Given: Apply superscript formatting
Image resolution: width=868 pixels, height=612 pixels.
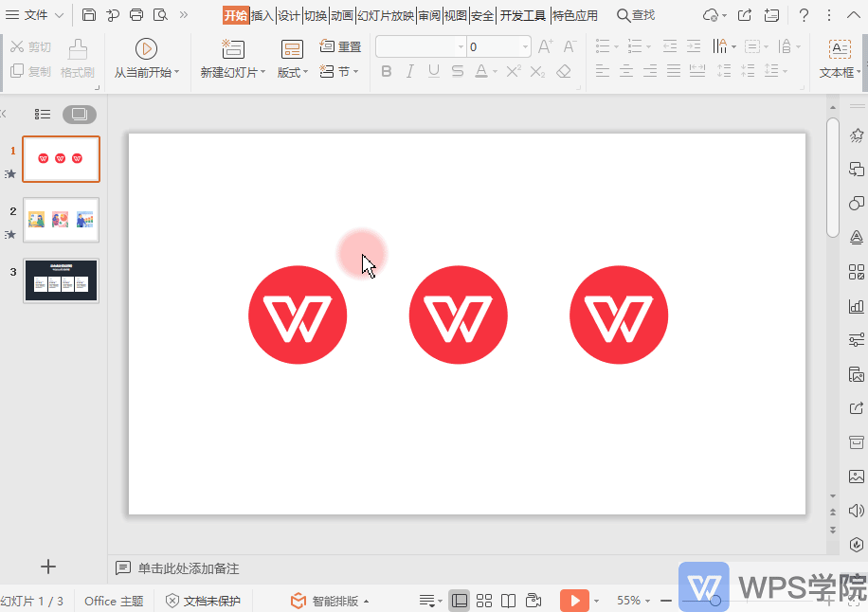Looking at the screenshot, I should pos(514,71).
